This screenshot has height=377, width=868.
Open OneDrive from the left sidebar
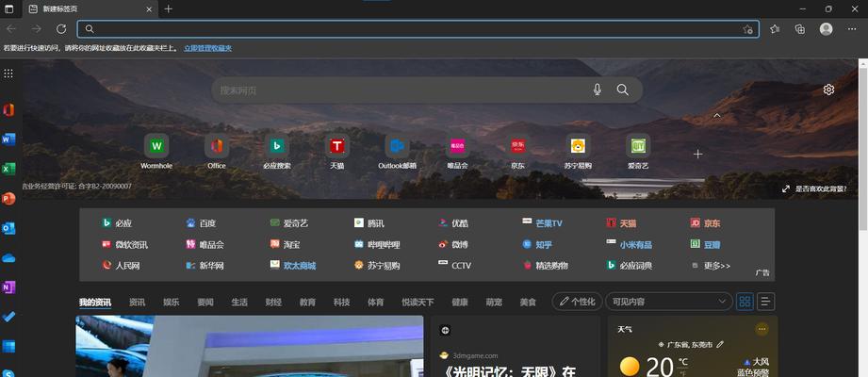point(8,258)
